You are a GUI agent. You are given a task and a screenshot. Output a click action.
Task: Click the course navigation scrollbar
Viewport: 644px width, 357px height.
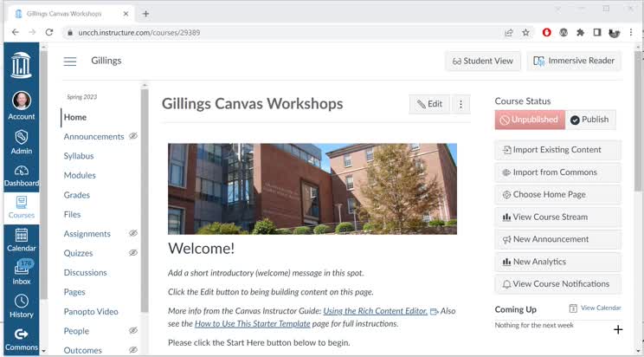(x=145, y=201)
